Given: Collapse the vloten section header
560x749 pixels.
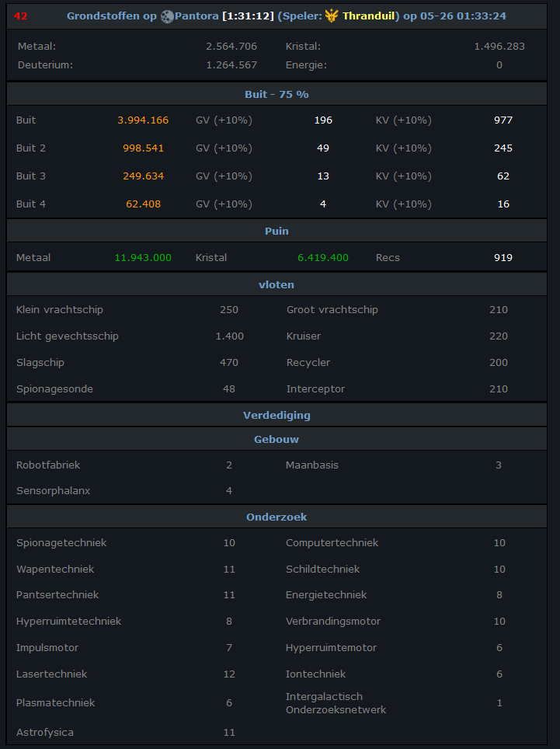Looking at the screenshot, I should pos(277,284).
